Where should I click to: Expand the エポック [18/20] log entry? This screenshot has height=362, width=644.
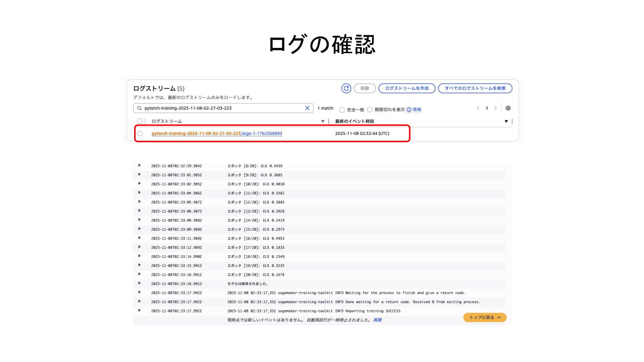(x=140, y=256)
